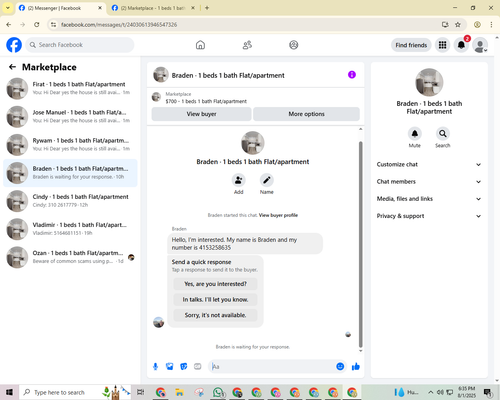Open Cindy's flat conversation
This screenshot has width=500, height=400.
pyautogui.click(x=70, y=201)
